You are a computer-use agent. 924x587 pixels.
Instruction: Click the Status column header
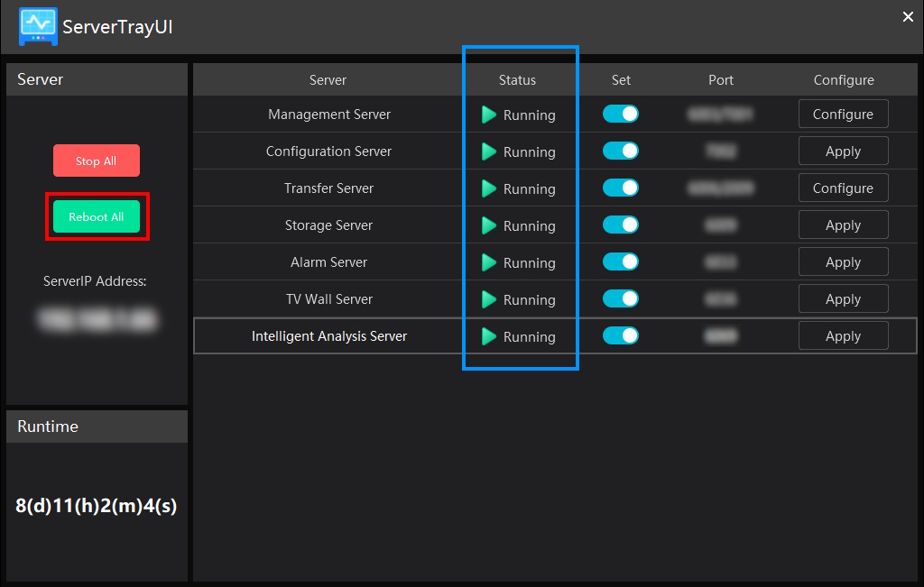point(517,80)
